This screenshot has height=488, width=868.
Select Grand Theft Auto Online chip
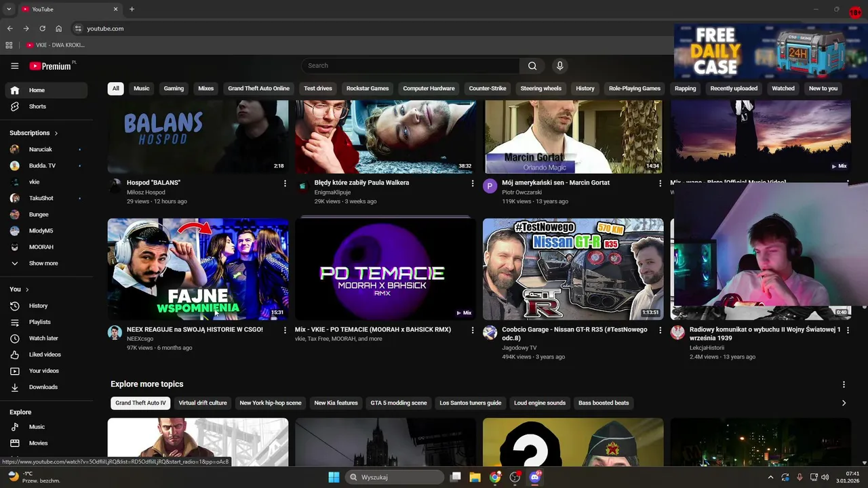pyautogui.click(x=258, y=89)
